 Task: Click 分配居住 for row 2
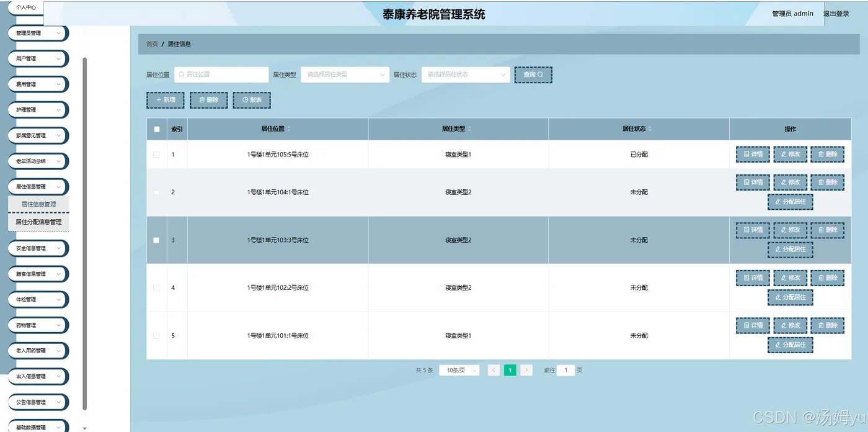click(x=790, y=202)
